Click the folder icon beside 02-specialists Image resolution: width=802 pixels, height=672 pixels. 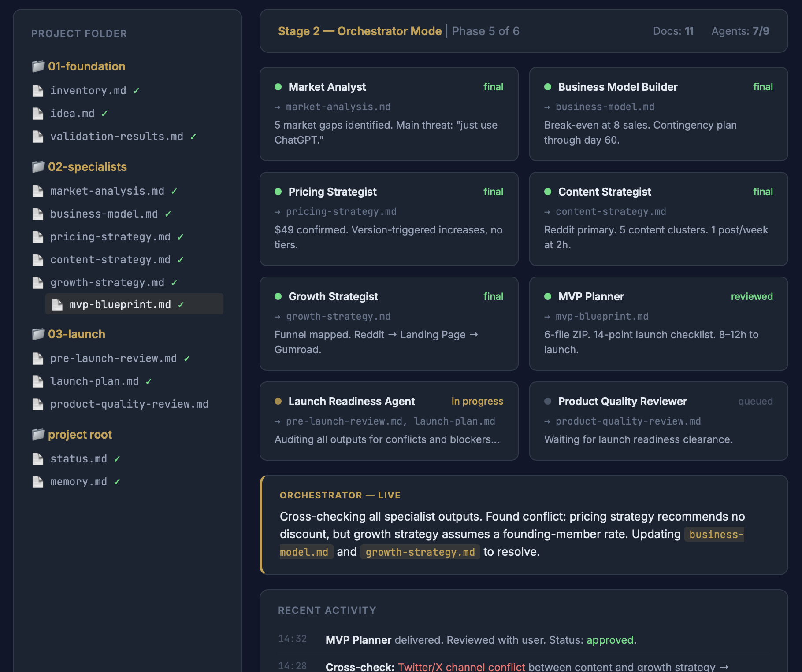[x=37, y=167]
